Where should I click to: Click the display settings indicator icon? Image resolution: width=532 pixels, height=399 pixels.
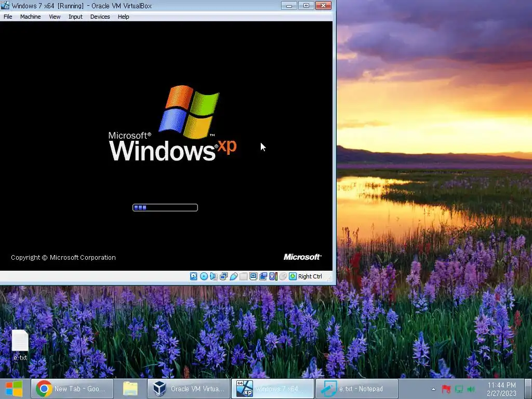[x=253, y=276]
